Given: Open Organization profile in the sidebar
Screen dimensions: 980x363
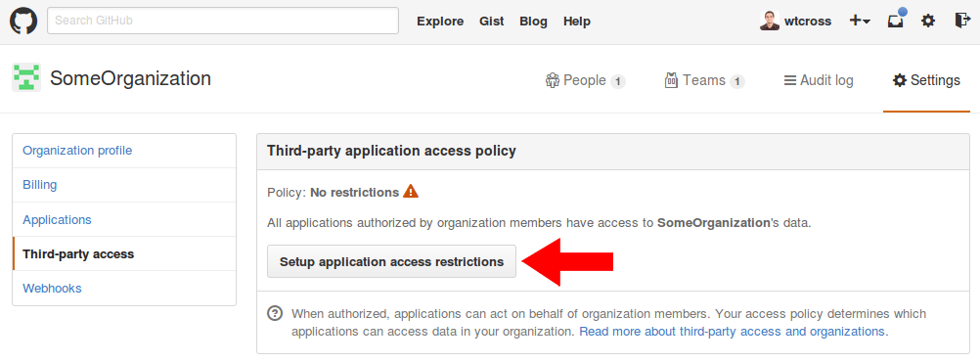Looking at the screenshot, I should [124, 151].
